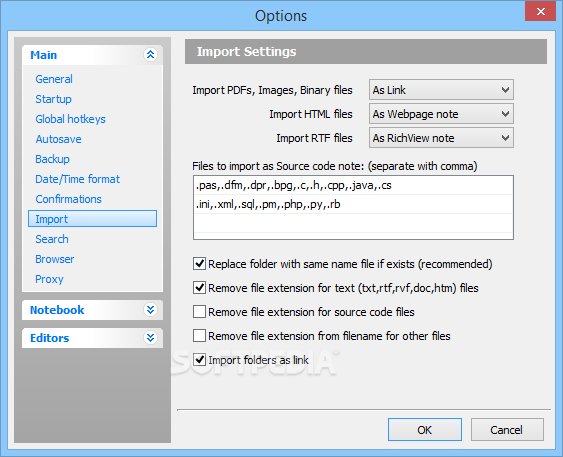
Task: Click the OK button
Action: tap(425, 429)
